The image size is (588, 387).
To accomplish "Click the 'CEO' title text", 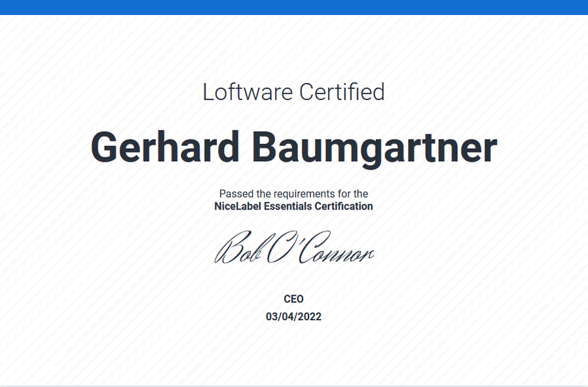I will pos(293,299).
